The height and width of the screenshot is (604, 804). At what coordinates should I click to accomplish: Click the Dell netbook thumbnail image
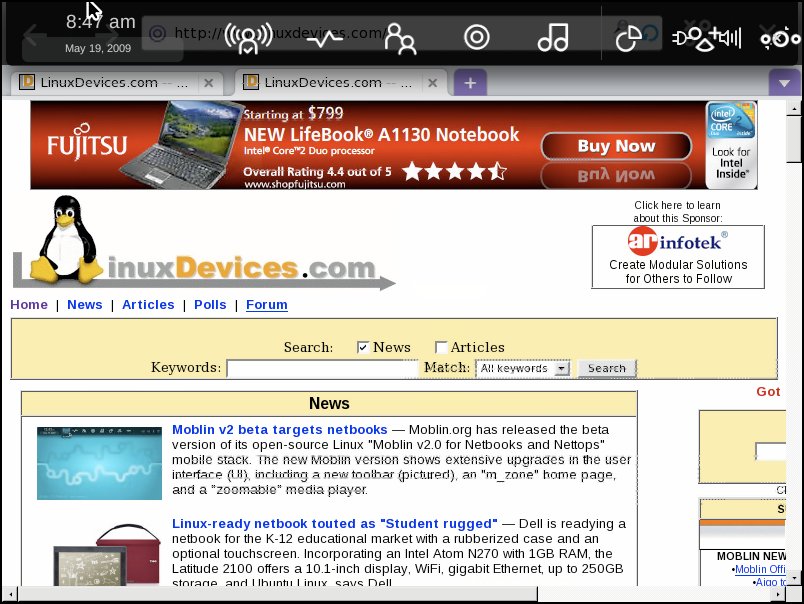pyautogui.click(x=107, y=555)
